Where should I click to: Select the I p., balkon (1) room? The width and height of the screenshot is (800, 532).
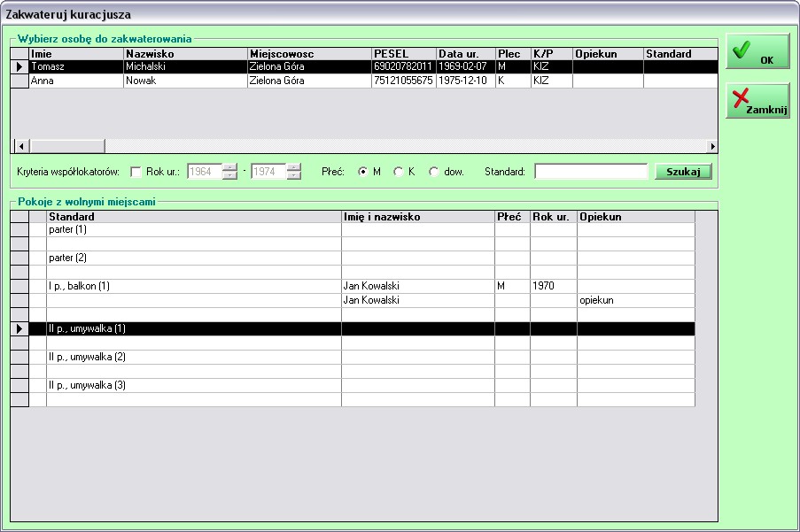tap(193, 286)
